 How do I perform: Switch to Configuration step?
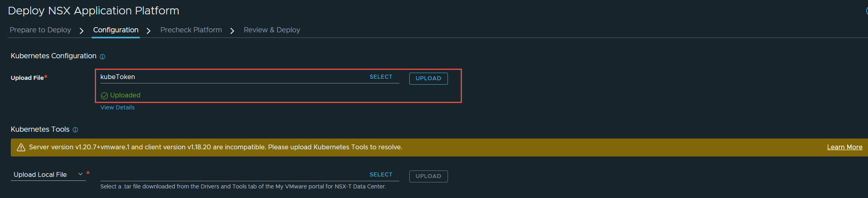116,30
